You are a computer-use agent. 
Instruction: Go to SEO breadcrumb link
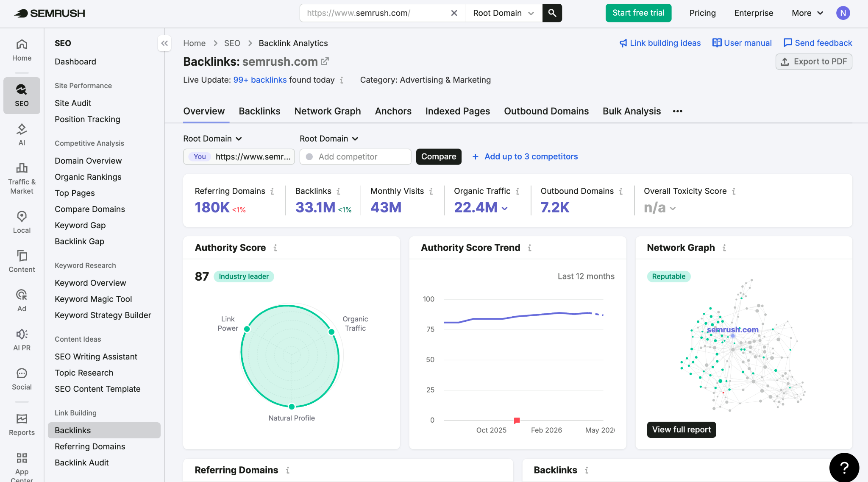232,43
